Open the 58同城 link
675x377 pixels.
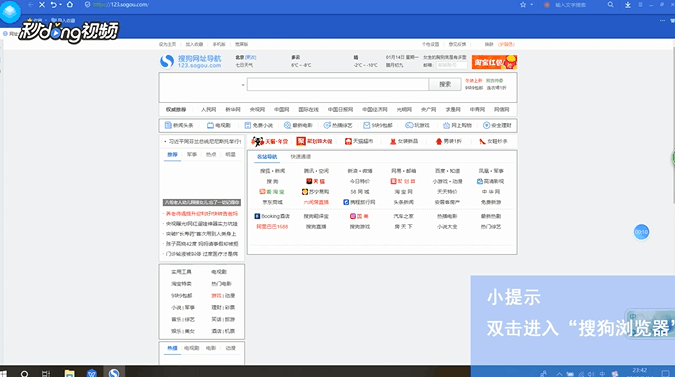pos(359,192)
